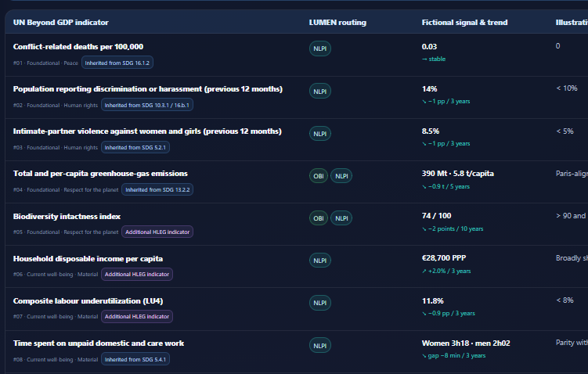Click the 'Women 3h18 · men 2h02' value
Viewport: 588px width, 374px height.
(x=466, y=343)
